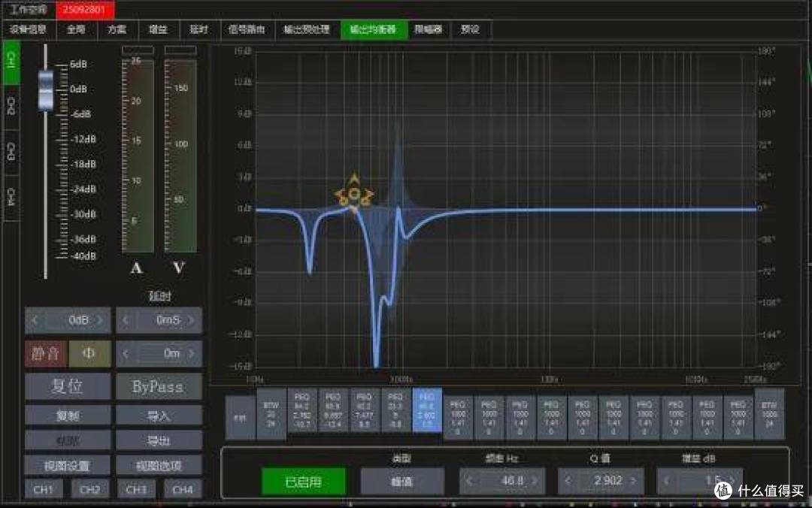Open the filter type 峰值 selector
Image resolution: width=812 pixels, height=508 pixels.
point(401,482)
